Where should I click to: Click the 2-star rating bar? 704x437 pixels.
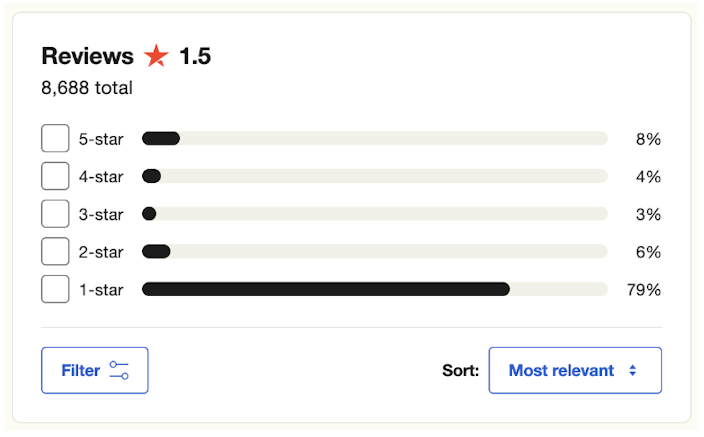point(375,252)
